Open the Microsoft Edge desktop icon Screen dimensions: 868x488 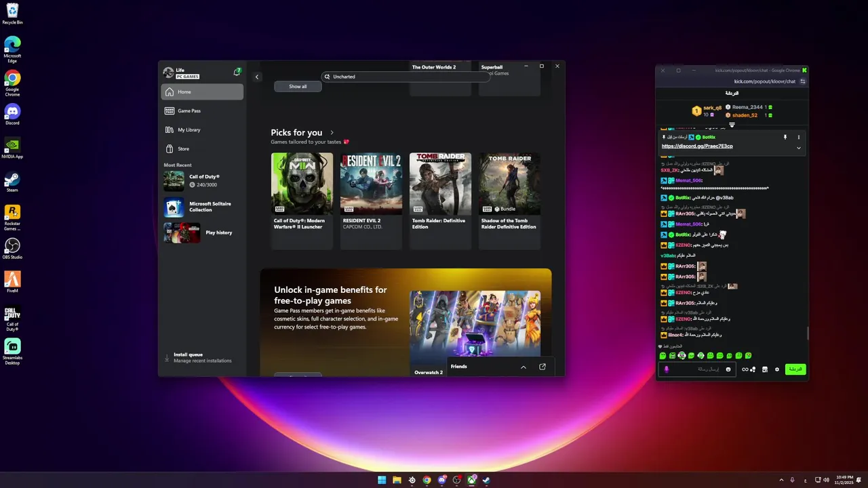(12, 49)
